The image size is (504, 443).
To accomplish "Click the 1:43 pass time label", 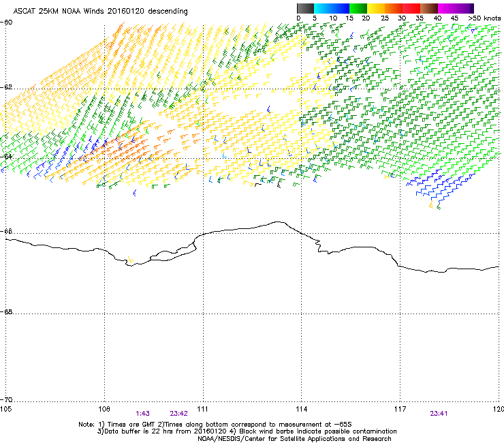I will [x=142, y=413].
